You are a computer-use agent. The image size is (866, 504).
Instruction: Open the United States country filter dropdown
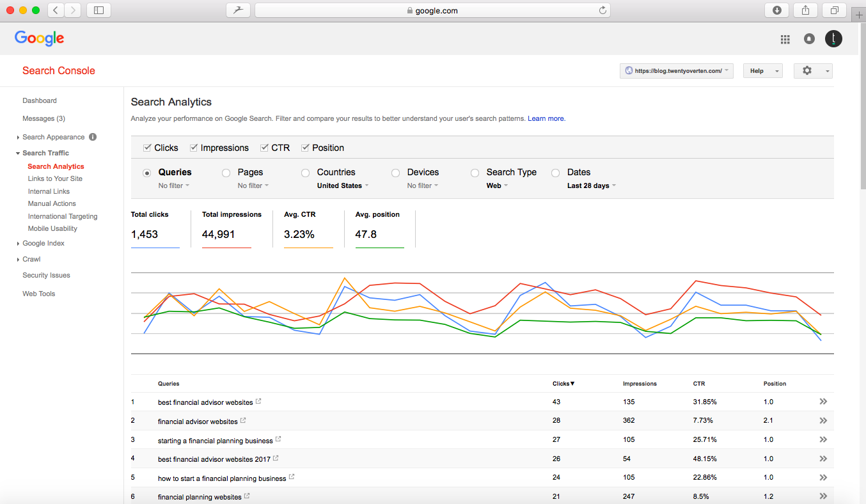343,185
